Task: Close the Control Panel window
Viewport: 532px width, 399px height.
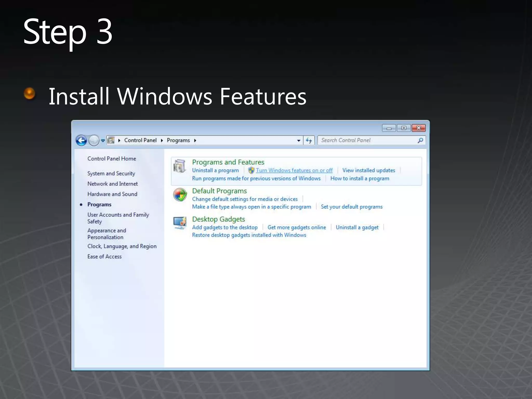Action: click(418, 128)
